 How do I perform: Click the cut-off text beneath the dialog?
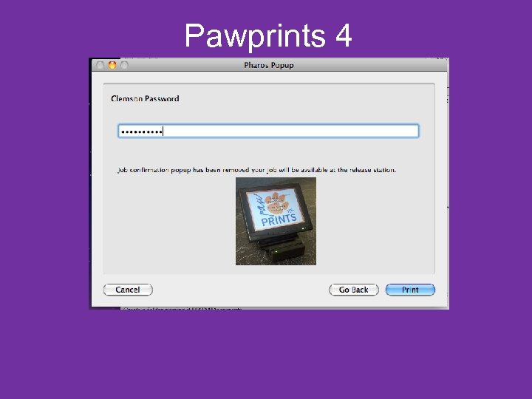(x=183, y=308)
